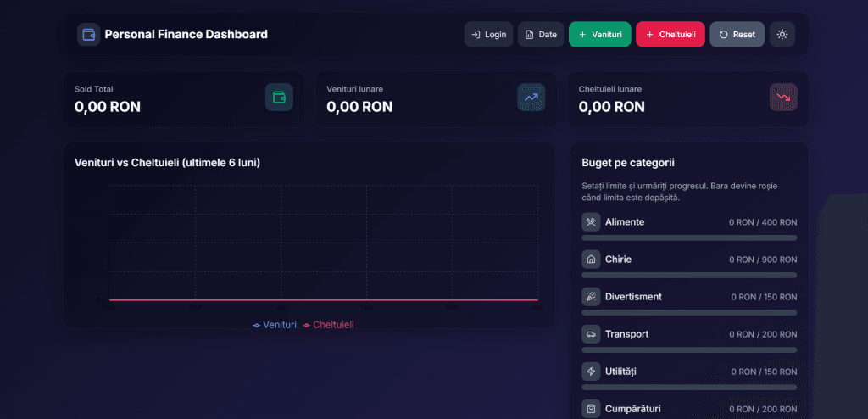Open the Login button
The height and width of the screenshot is (419, 868).
pos(488,35)
